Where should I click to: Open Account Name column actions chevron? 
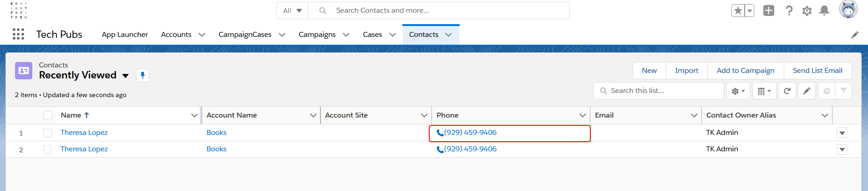click(x=313, y=115)
